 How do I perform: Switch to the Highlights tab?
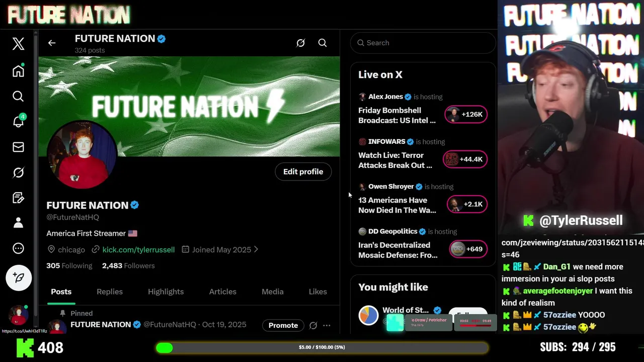(x=166, y=292)
